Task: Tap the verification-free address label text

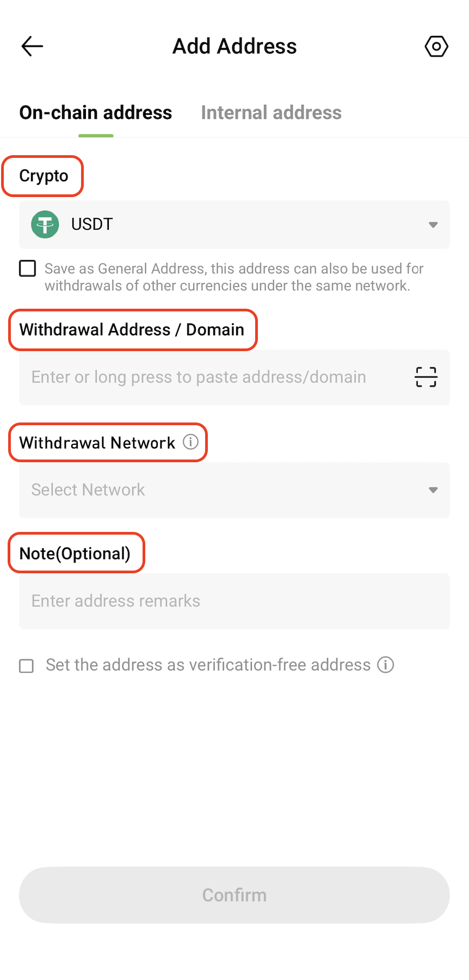Action: [x=208, y=665]
